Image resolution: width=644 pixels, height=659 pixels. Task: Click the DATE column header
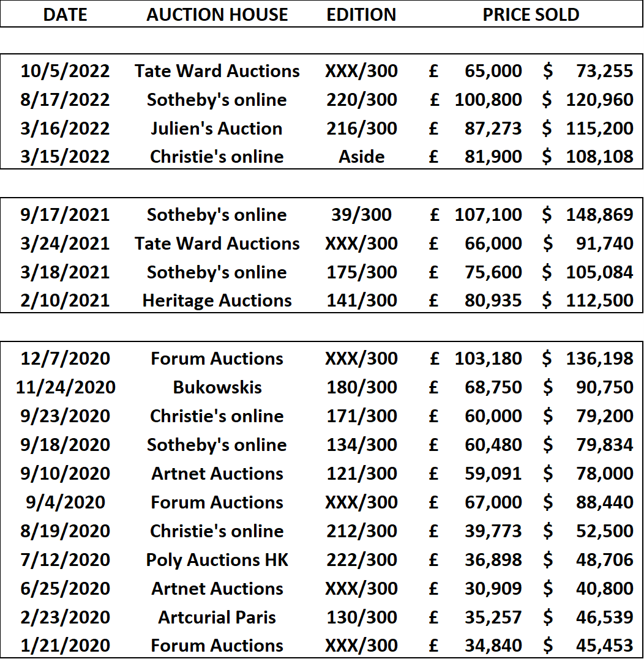coord(65,15)
